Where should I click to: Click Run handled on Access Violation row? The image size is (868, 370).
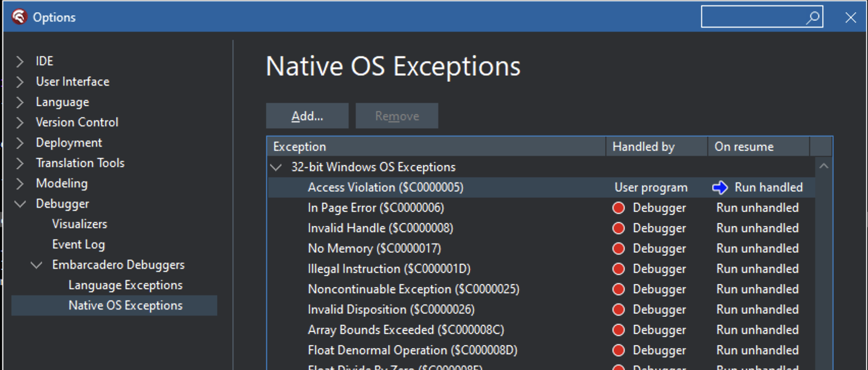(768, 187)
